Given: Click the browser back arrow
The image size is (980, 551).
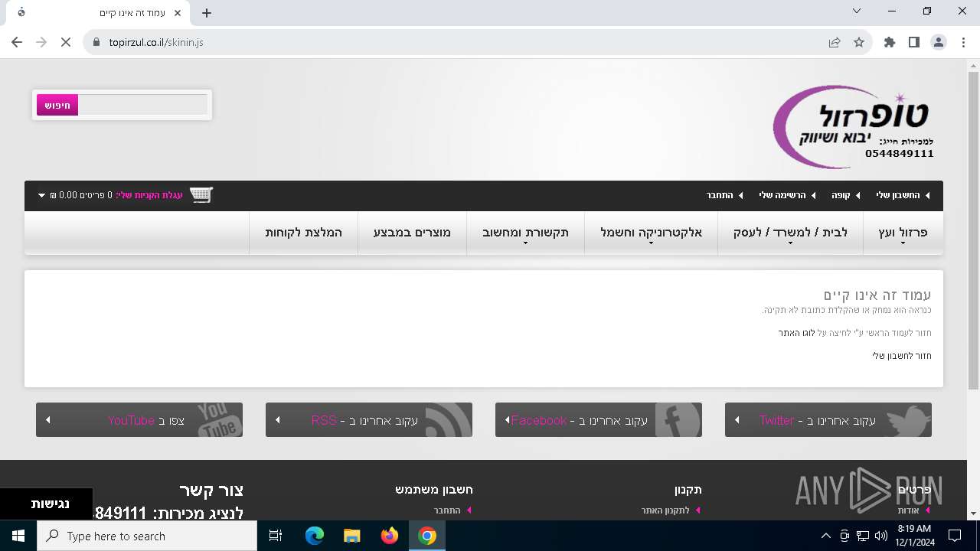Looking at the screenshot, I should (x=17, y=42).
